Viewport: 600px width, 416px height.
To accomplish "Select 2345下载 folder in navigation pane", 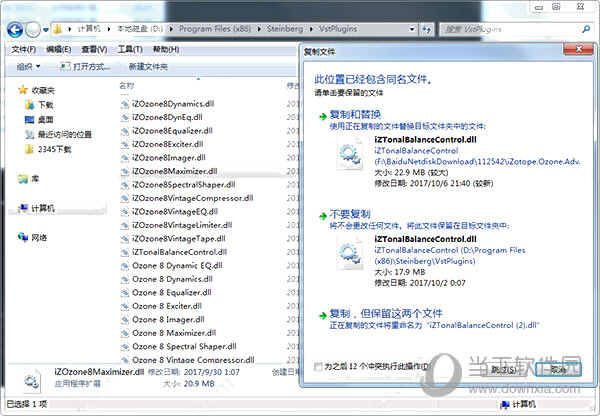I will [x=48, y=149].
